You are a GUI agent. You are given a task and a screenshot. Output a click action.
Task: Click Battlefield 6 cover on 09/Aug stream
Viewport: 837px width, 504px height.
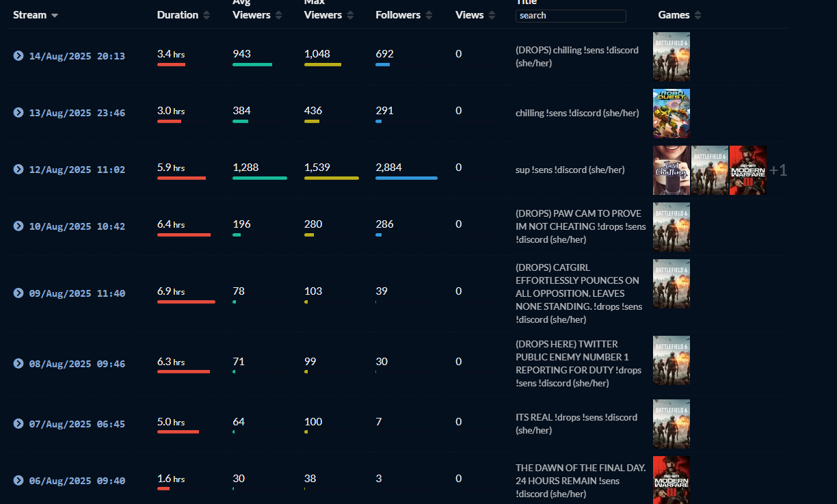tap(672, 284)
